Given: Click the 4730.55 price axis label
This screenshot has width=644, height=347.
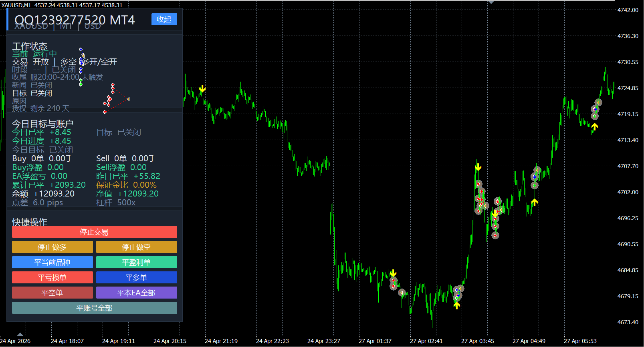Looking at the screenshot, I should click(x=628, y=62).
